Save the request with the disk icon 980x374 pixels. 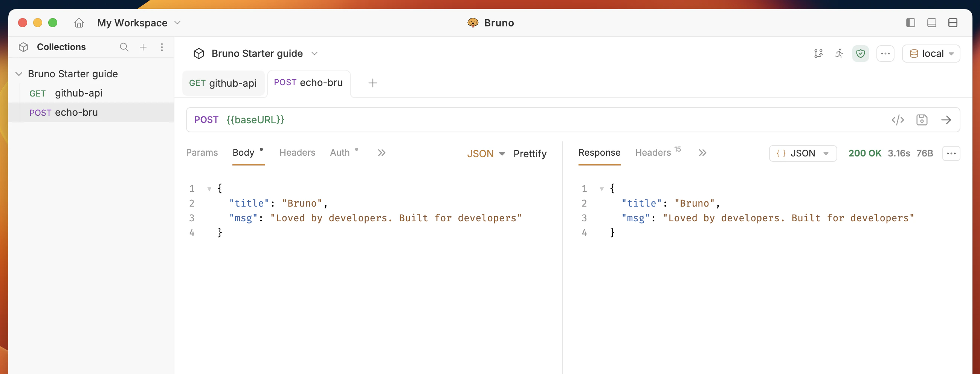coord(922,120)
